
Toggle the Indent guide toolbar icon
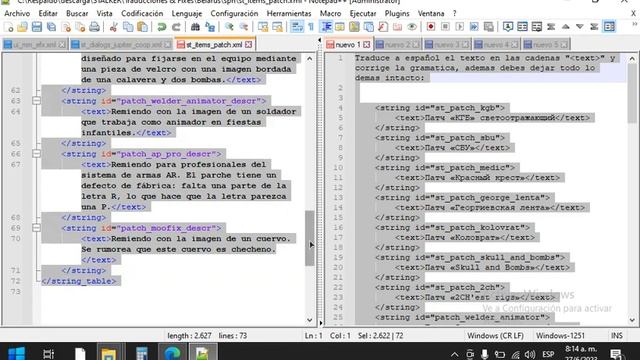(326, 27)
